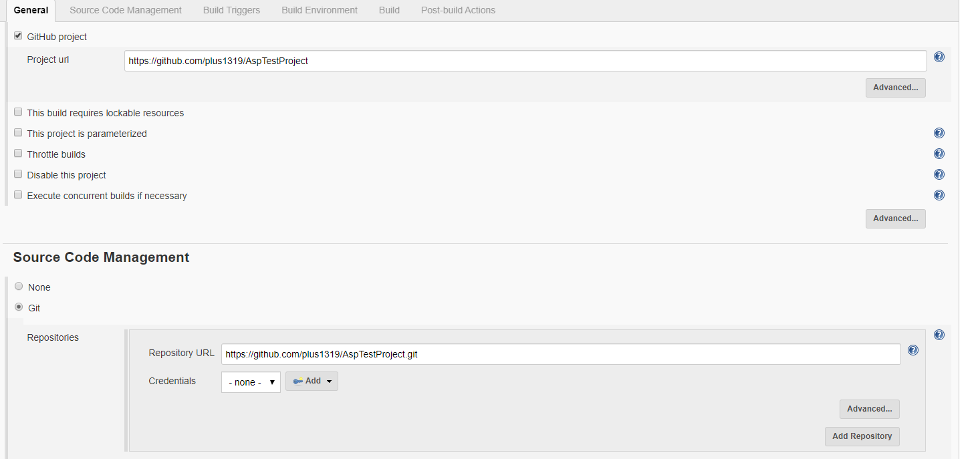Click Advanced button below concurrent builds option
The width and height of the screenshot is (980, 459).
895,218
